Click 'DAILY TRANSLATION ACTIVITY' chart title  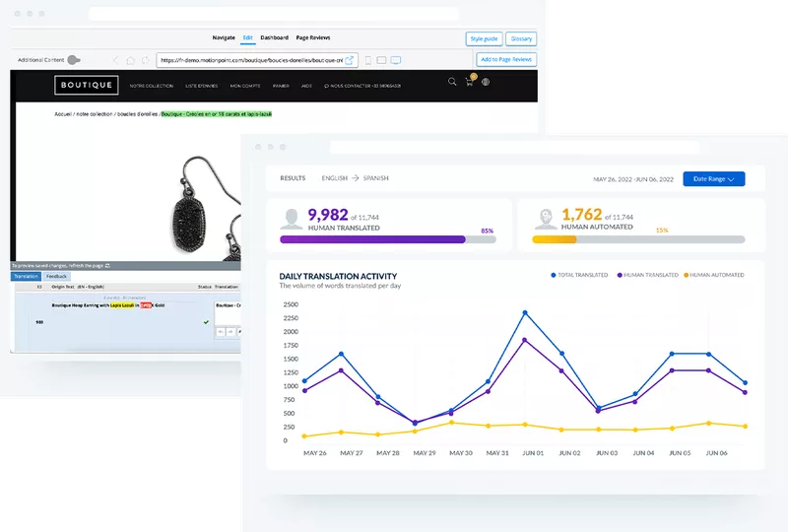pyautogui.click(x=338, y=276)
